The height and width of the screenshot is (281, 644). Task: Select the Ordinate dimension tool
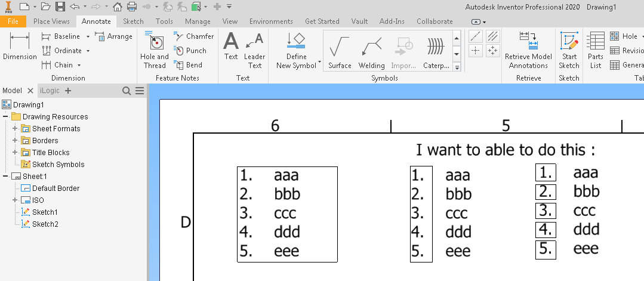click(62, 51)
